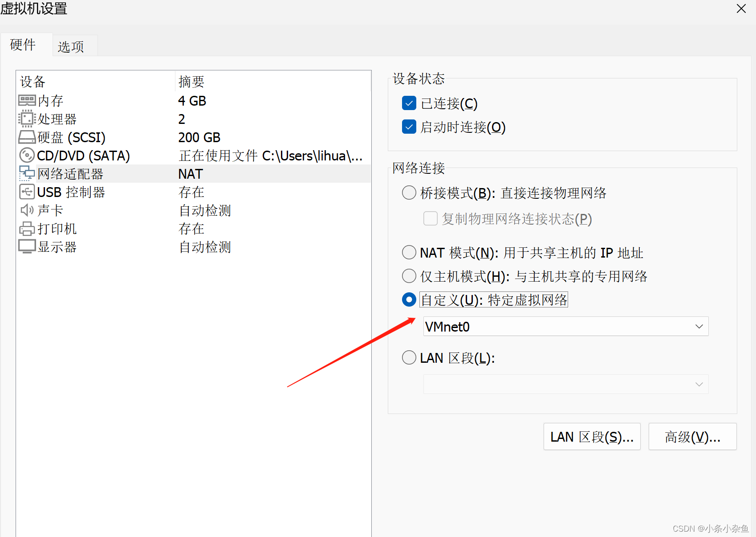Click the network adapter (网络适配器) icon
The width and height of the screenshot is (756, 537).
pyautogui.click(x=27, y=174)
